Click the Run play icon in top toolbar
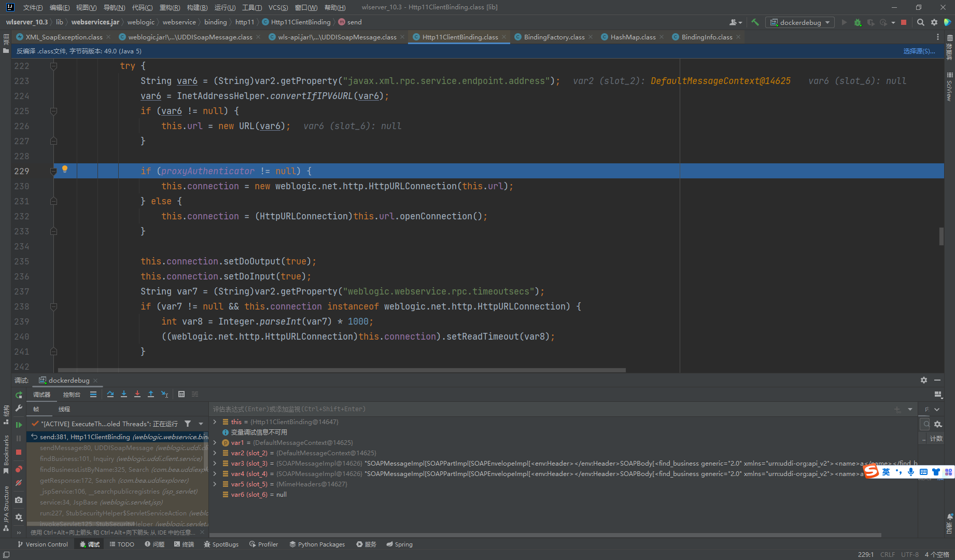The width and height of the screenshot is (955, 560). coord(844,22)
